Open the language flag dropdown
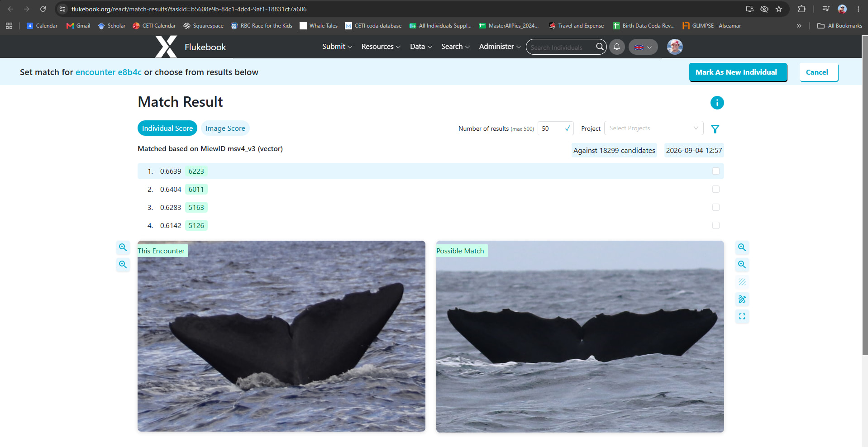Image resolution: width=868 pixels, height=447 pixels. pyautogui.click(x=643, y=47)
